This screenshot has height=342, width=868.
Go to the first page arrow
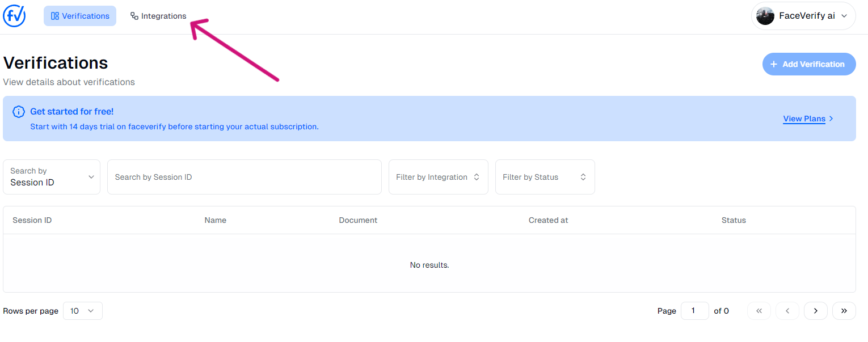[x=759, y=311]
